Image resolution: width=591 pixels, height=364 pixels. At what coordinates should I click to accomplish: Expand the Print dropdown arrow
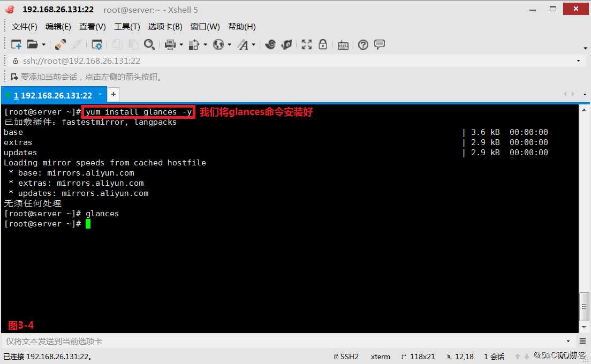pos(181,45)
